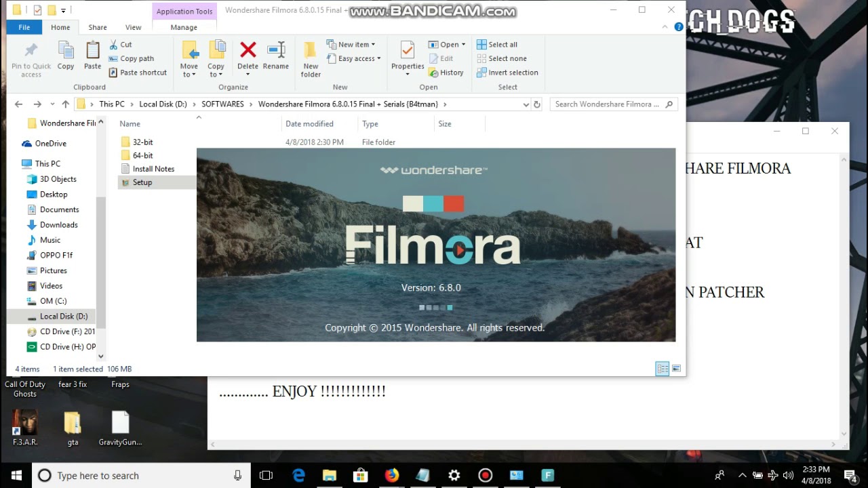The image size is (868, 488).
Task: Open Task View on taskbar
Action: click(x=266, y=476)
